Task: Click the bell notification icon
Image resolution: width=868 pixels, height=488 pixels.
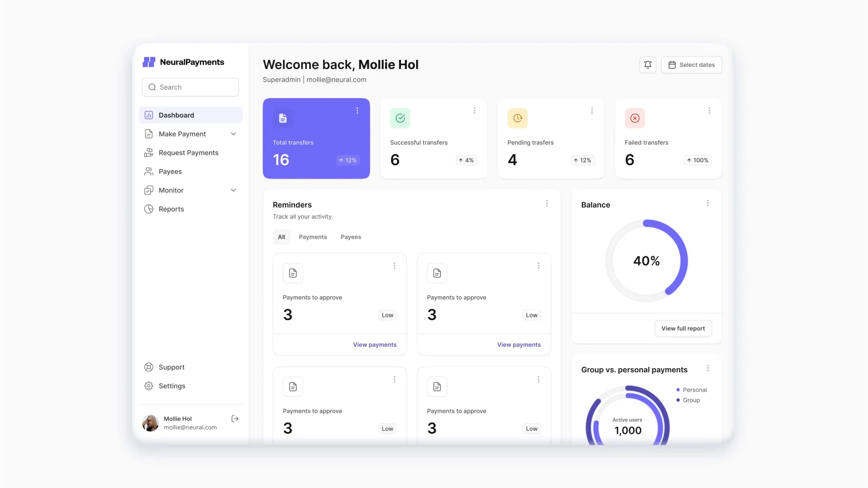Action: pos(647,64)
